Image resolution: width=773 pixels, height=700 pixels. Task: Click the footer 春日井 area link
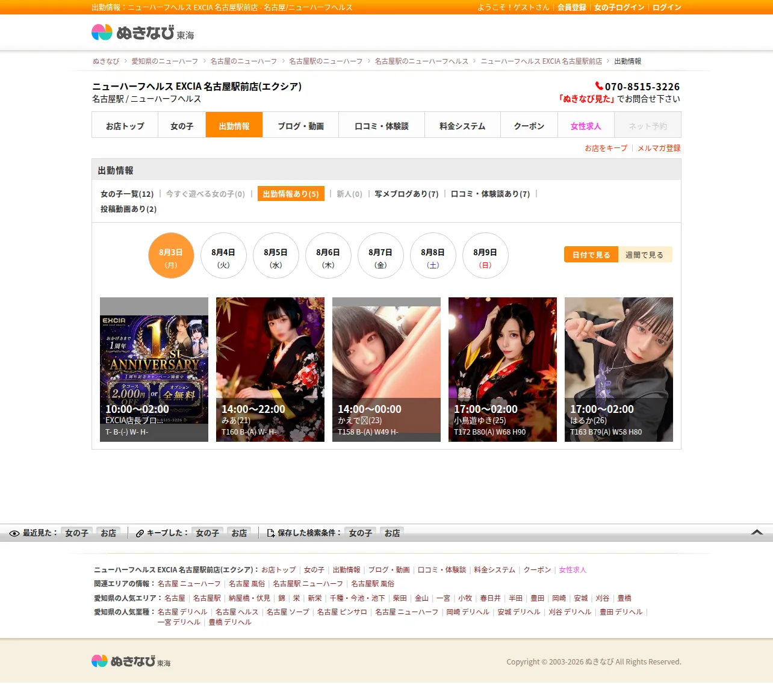[x=490, y=598]
